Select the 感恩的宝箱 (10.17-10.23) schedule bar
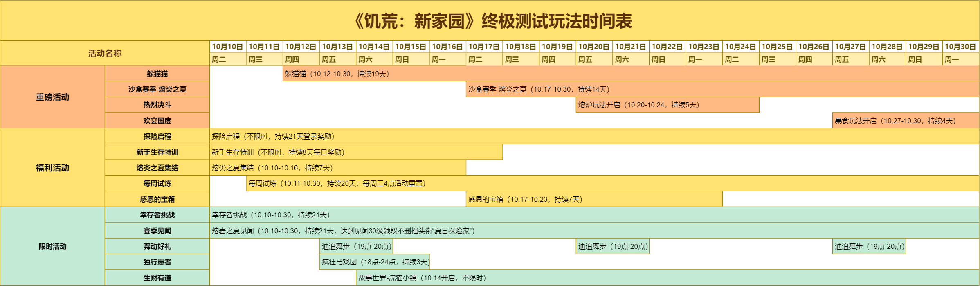Viewport: 980px width, 286px height. [594, 199]
